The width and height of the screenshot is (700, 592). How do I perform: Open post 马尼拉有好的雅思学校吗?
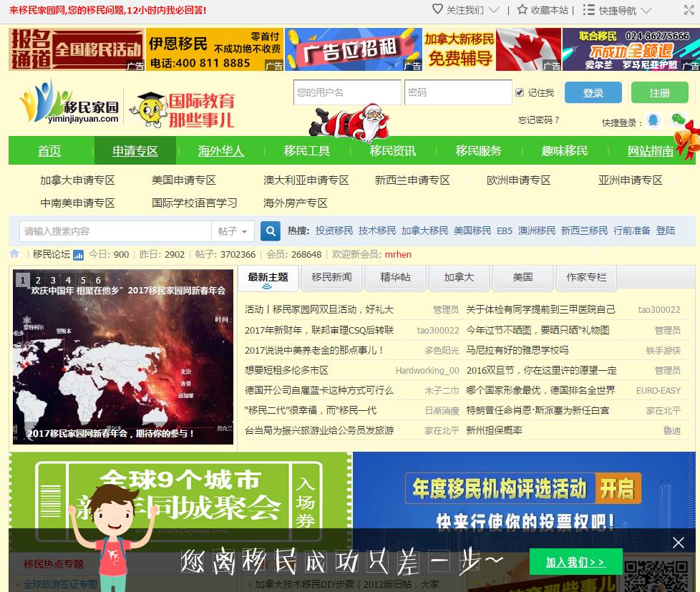(x=517, y=351)
